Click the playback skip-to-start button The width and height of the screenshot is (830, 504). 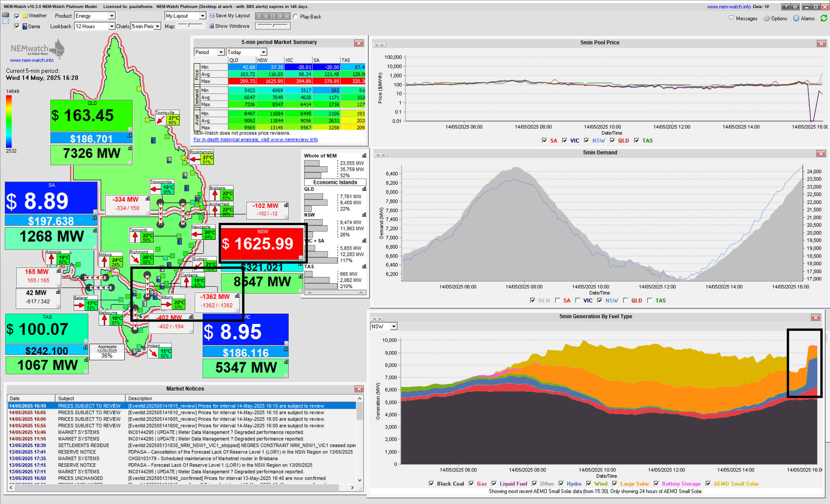pyautogui.click(x=279, y=16)
